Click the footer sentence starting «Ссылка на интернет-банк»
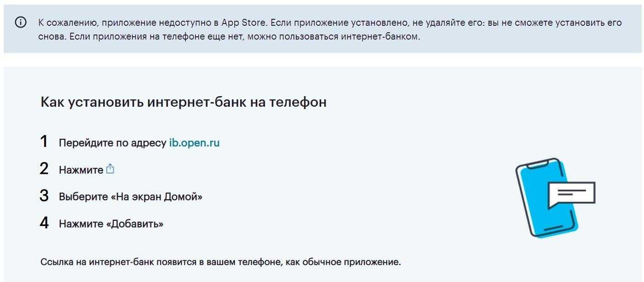The image size is (644, 282). tap(221, 262)
